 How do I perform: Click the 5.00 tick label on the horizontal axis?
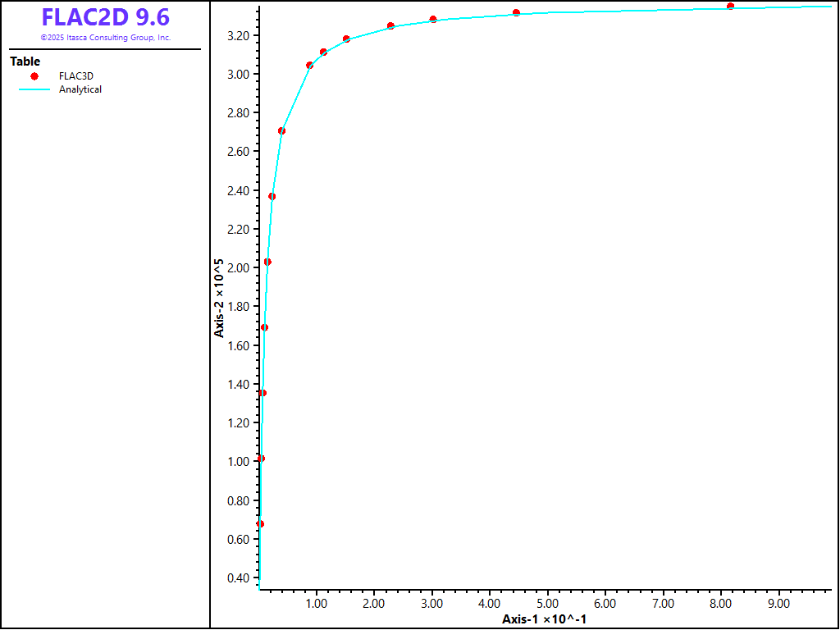[x=547, y=604]
